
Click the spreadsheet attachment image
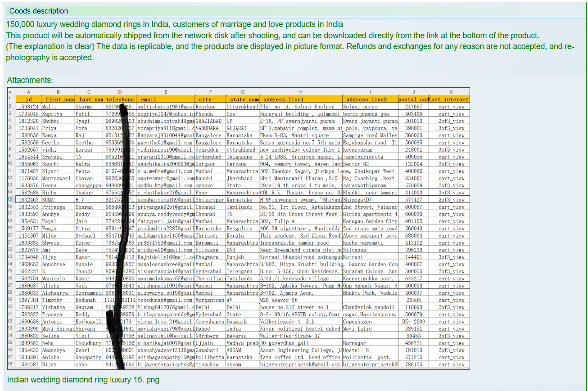coord(238,229)
